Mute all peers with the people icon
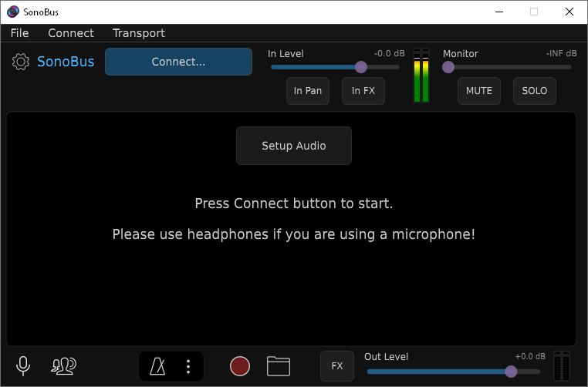The image size is (588, 387). [64, 366]
